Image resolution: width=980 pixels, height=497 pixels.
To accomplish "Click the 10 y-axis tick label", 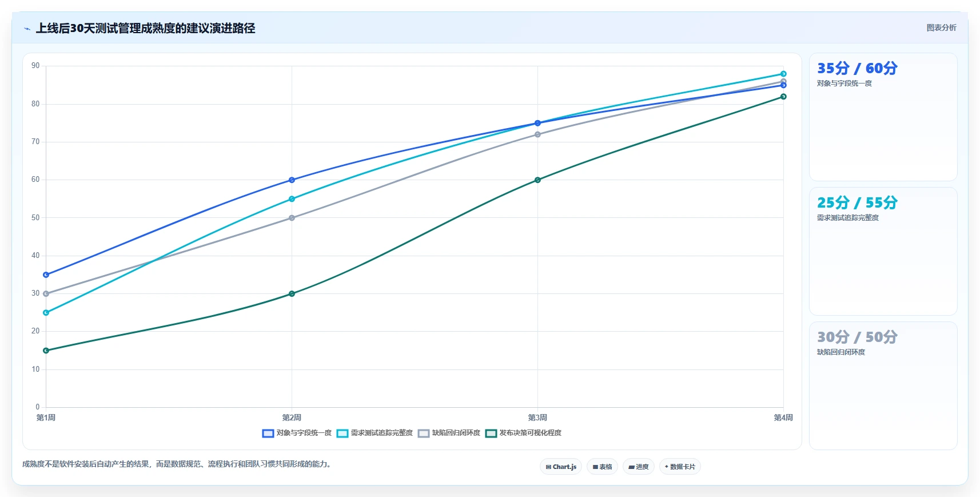I will point(35,369).
